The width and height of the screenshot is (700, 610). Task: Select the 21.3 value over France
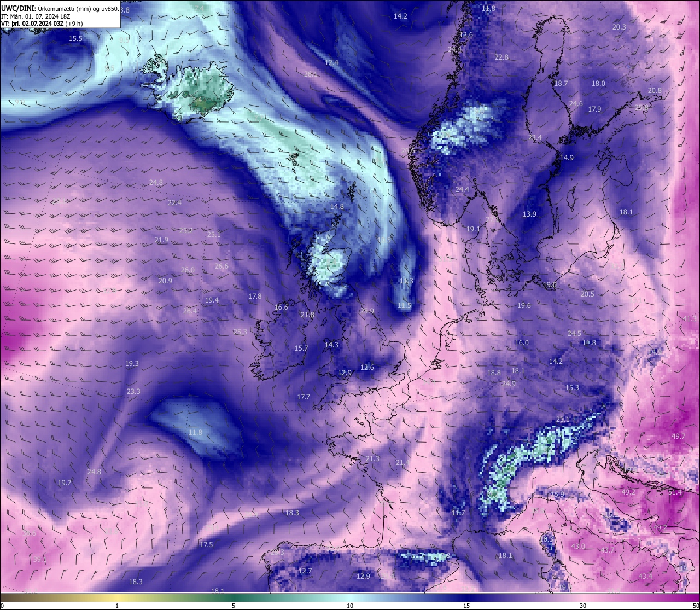tap(372, 458)
